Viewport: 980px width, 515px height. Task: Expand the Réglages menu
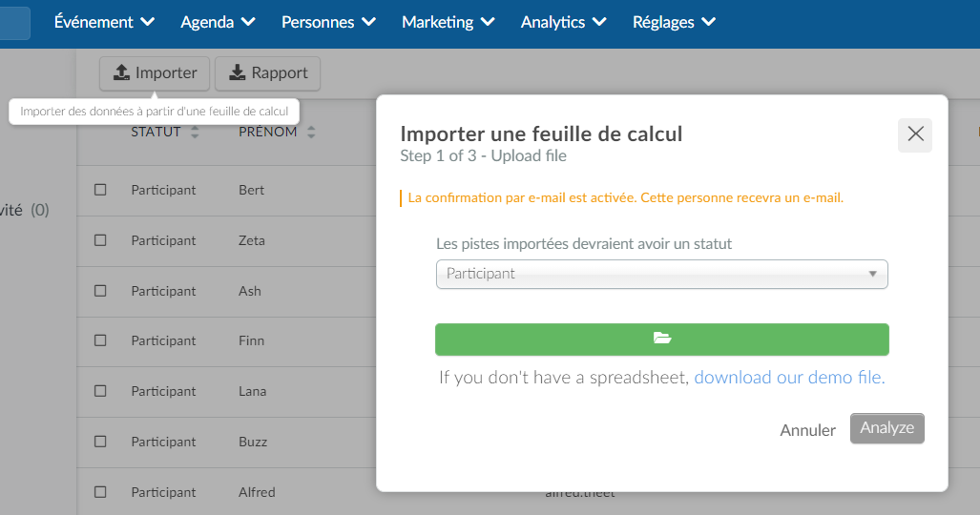[x=674, y=22]
